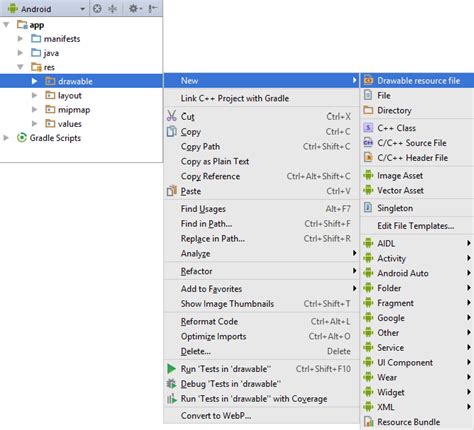Select Reformat Code menu entry
The height and width of the screenshot is (430, 474).
click(261, 322)
